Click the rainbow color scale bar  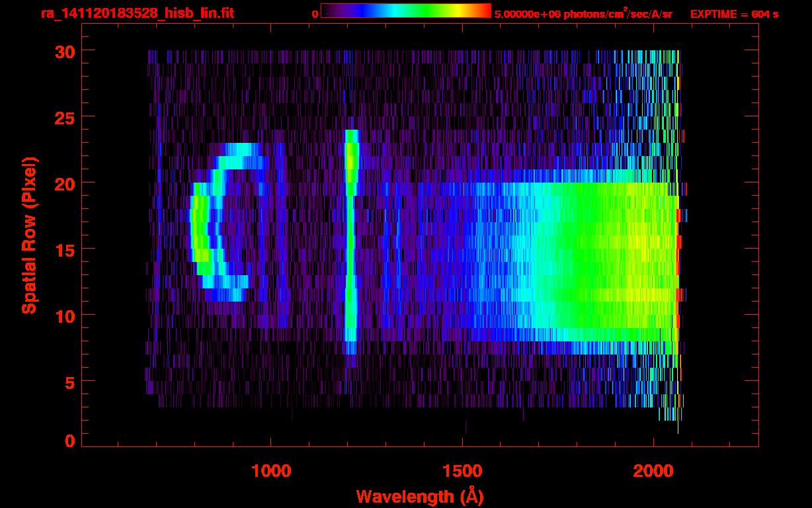(x=406, y=11)
